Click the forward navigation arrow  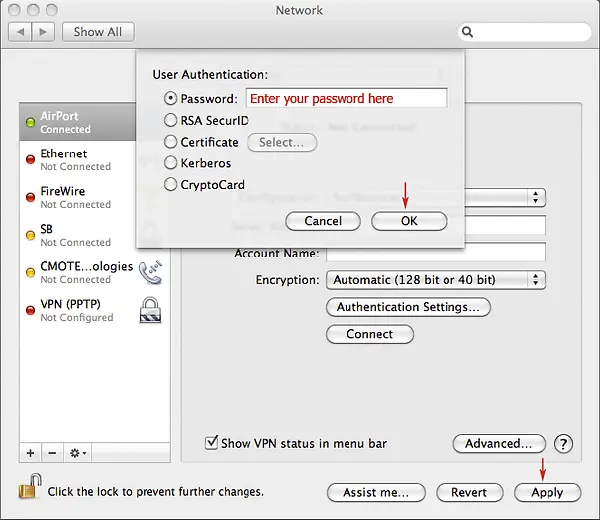coord(43,32)
